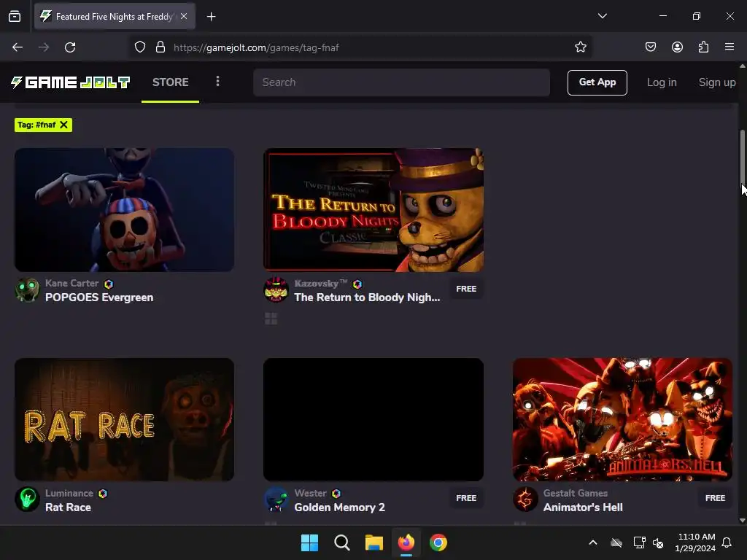Click the Kane Carter developer name
This screenshot has height=560, width=747.
(x=72, y=284)
